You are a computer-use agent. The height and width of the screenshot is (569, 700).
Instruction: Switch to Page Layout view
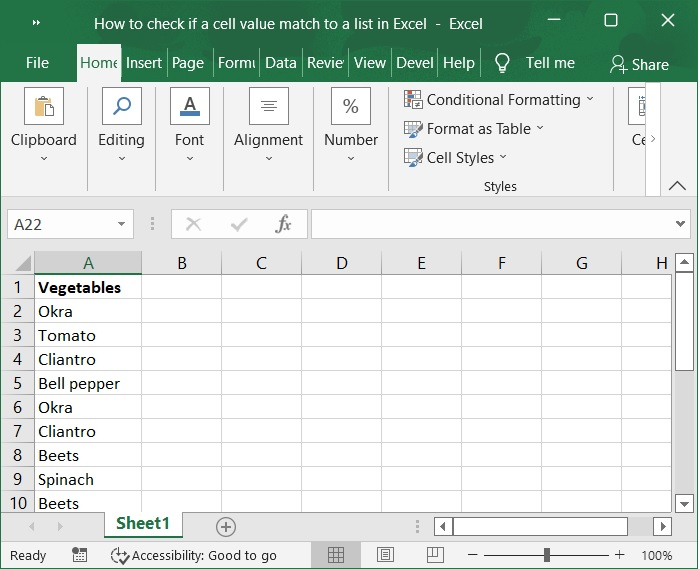click(386, 555)
